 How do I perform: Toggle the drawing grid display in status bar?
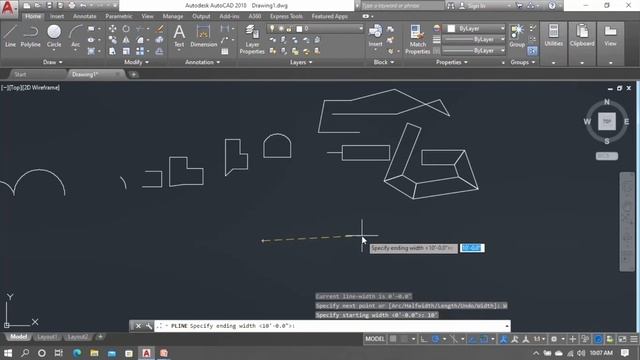tap(393, 339)
